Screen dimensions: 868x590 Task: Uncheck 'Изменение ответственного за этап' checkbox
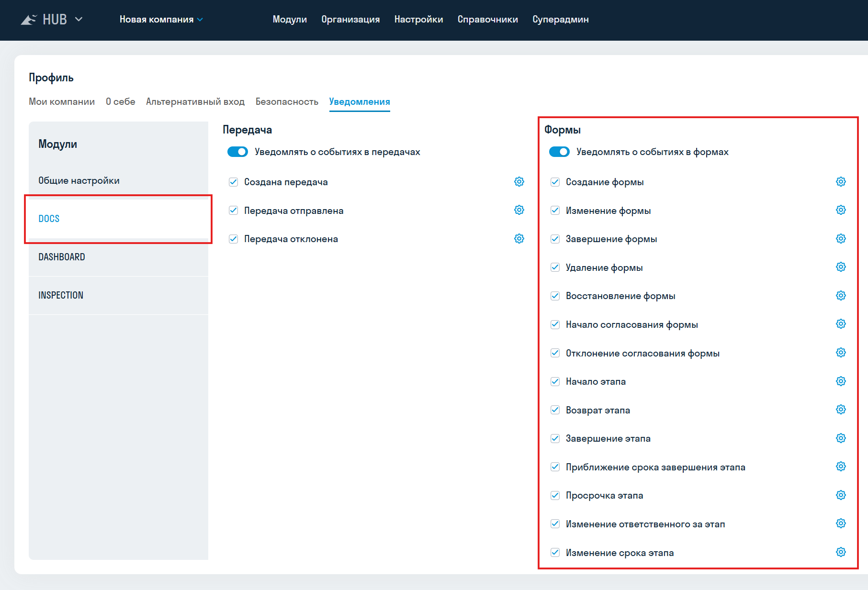coord(555,524)
